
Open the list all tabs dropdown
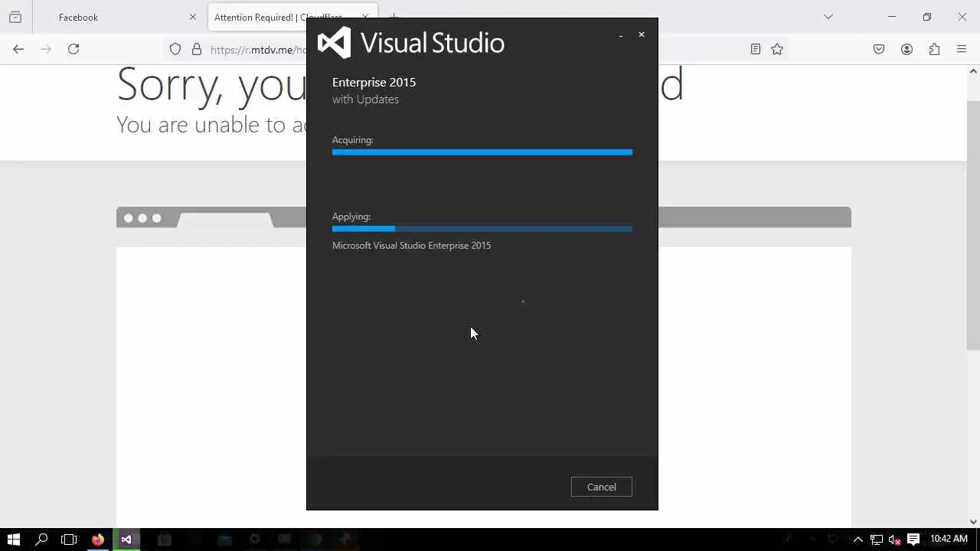coord(828,17)
